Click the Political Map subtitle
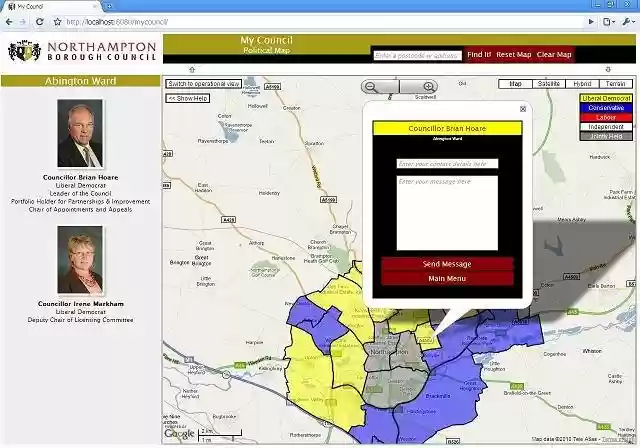 click(x=267, y=50)
